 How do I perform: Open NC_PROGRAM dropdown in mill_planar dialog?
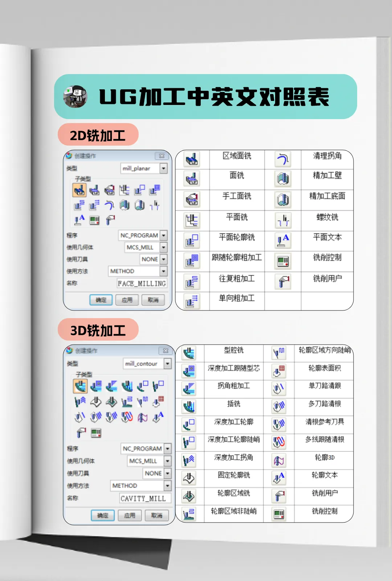[164, 235]
